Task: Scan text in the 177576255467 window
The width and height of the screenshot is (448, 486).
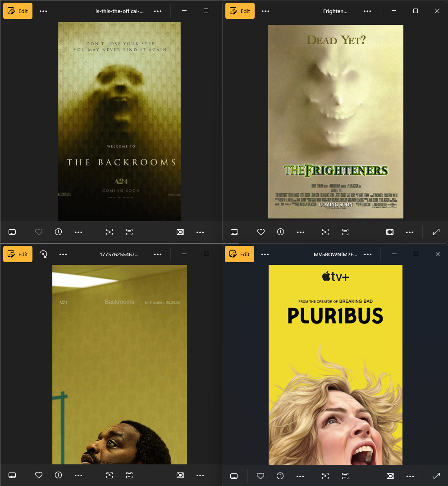Action: pyautogui.click(x=129, y=475)
